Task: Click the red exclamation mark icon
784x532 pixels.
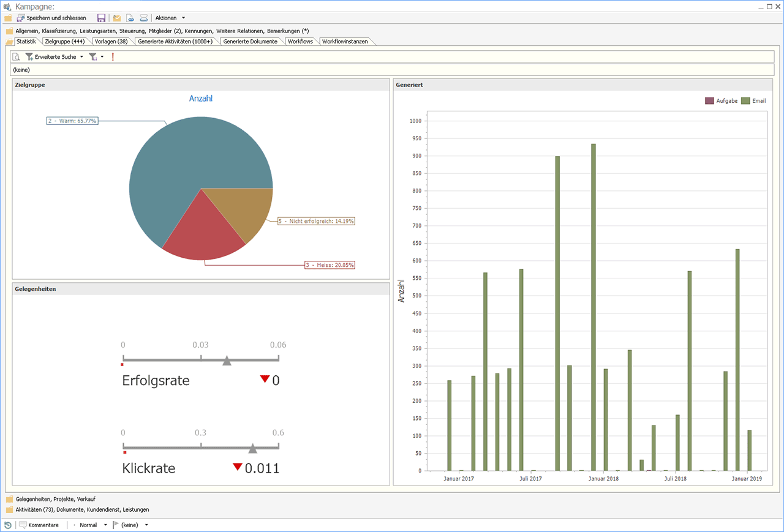Action: pyautogui.click(x=113, y=56)
